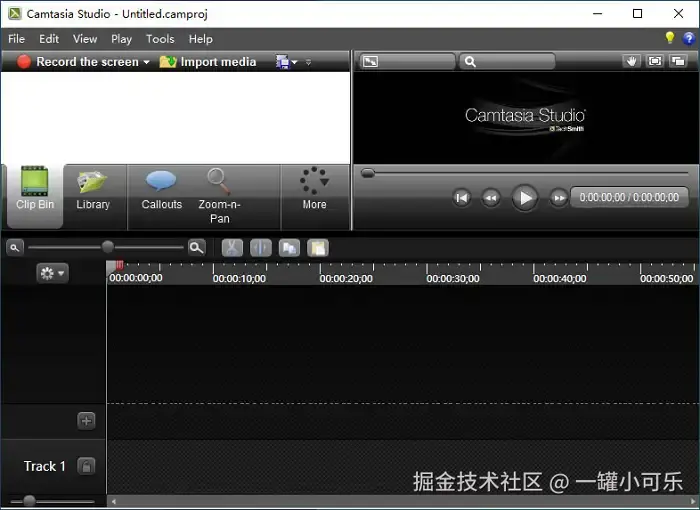The height and width of the screenshot is (510, 700).
Task: Open the timeline gear settings dropdown
Action: [52, 272]
